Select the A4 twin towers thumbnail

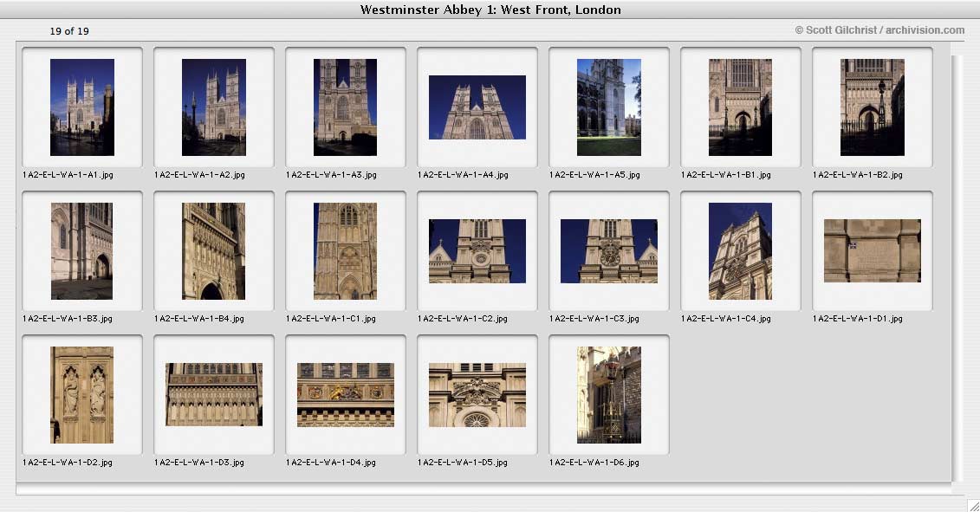point(477,107)
